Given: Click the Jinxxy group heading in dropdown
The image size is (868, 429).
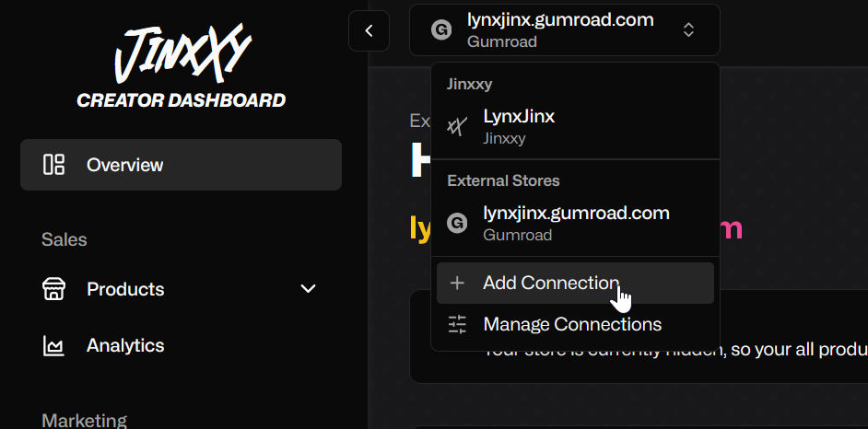Looking at the screenshot, I should 469,85.
